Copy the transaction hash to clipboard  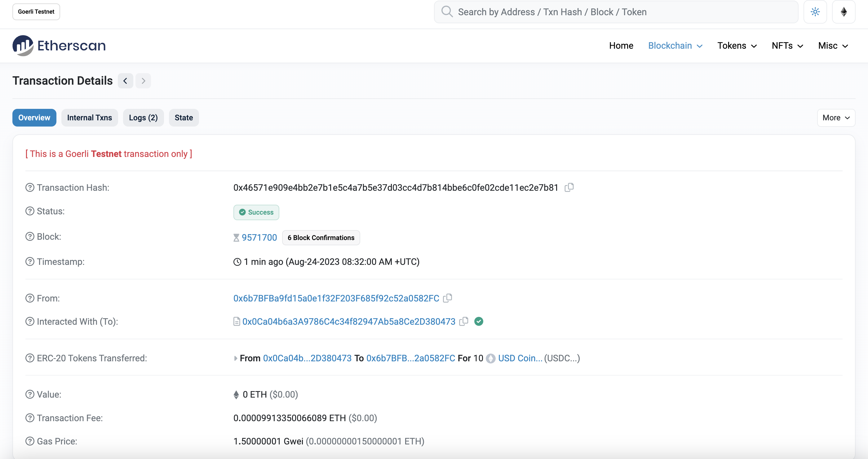[x=569, y=187]
